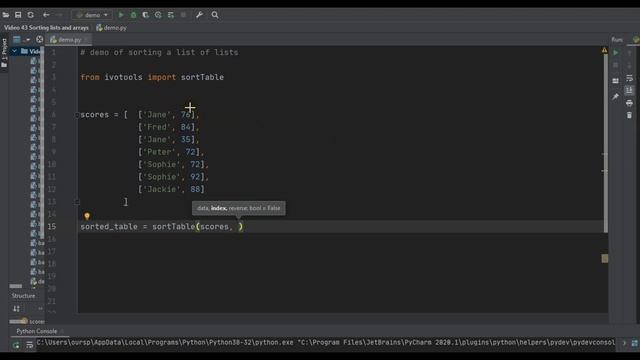Navigate back with the left arrow

(46, 15)
